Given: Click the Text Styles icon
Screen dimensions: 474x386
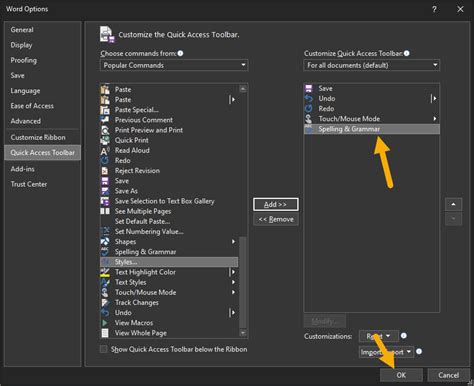Looking at the screenshot, I should point(105,282).
